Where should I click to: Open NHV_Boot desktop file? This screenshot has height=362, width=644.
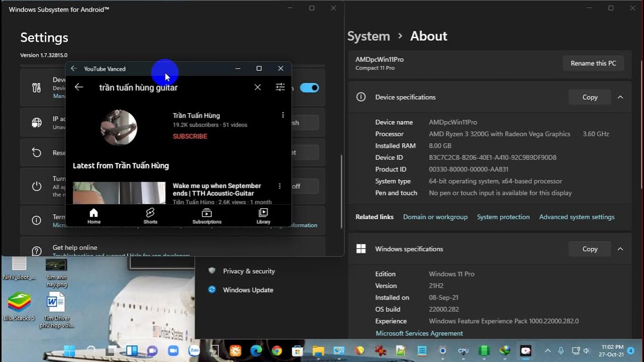19,269
